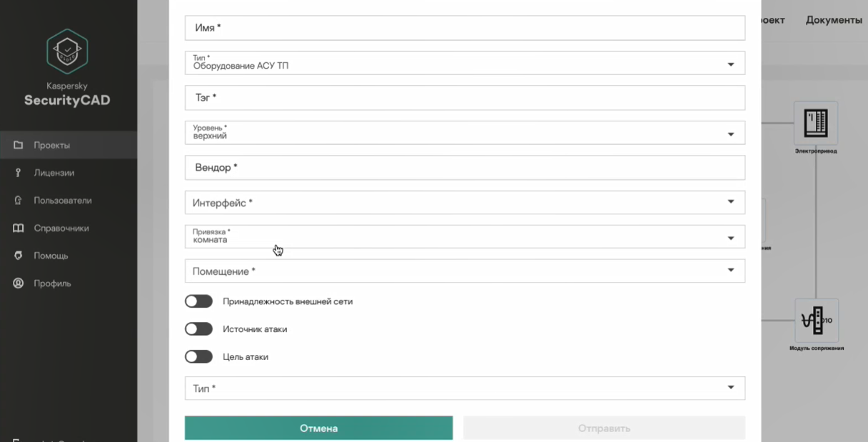Click the Kaspersky SecurityCAD shield logo
868x442 pixels.
pyautogui.click(x=67, y=51)
